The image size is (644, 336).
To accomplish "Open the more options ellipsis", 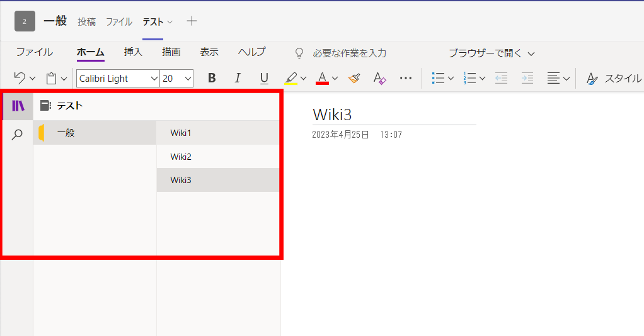I will pyautogui.click(x=406, y=78).
